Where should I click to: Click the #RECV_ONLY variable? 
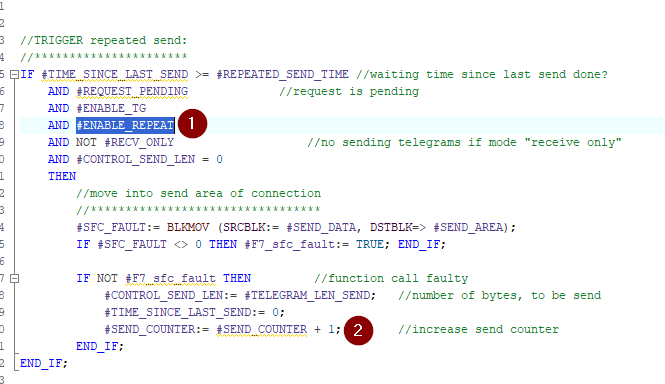(x=139, y=142)
